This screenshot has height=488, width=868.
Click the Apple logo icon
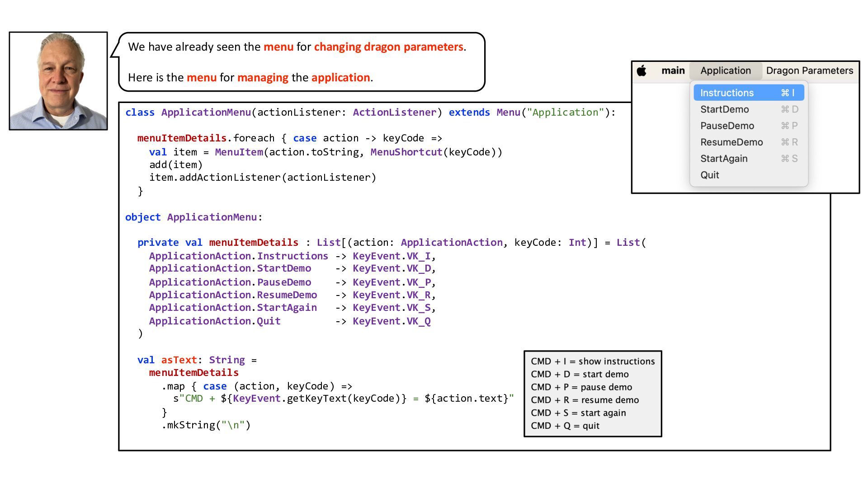[x=642, y=71]
